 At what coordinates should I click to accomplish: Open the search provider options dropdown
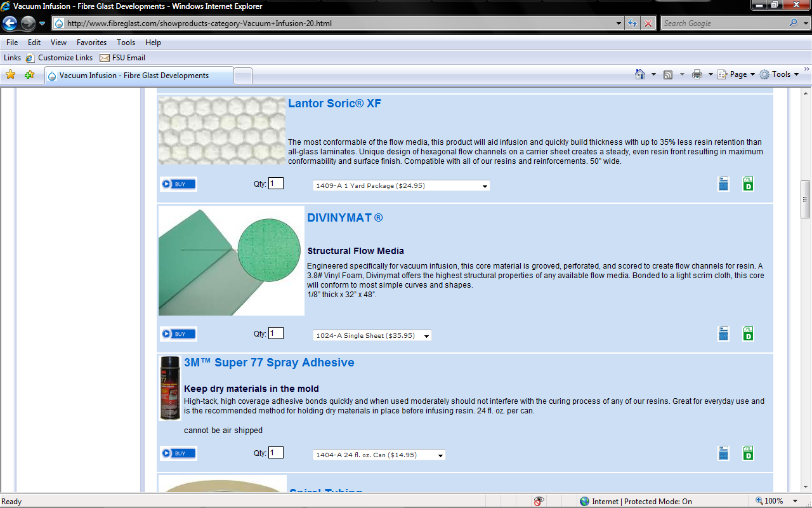click(805, 23)
